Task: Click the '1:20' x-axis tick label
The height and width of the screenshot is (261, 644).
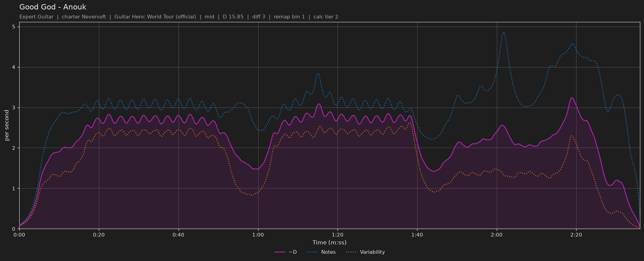Action: pyautogui.click(x=338, y=235)
